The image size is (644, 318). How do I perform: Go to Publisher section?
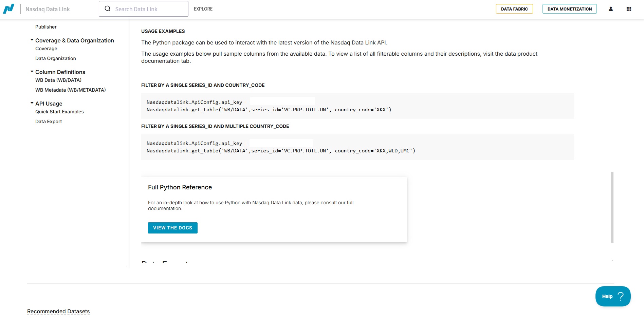point(46,27)
